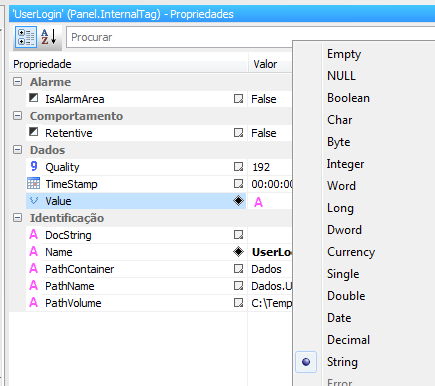Screen dimensions: 435x386
Task: Click the False value of Retentive
Action: (264, 133)
